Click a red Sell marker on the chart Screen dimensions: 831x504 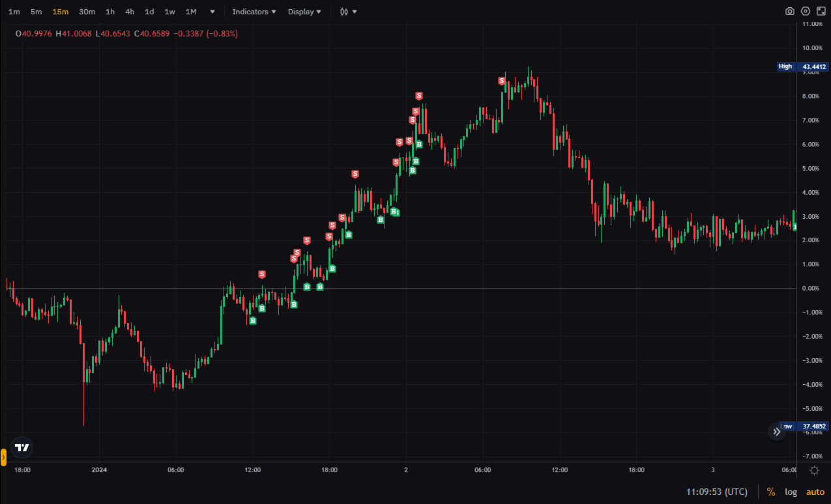pyautogui.click(x=355, y=174)
